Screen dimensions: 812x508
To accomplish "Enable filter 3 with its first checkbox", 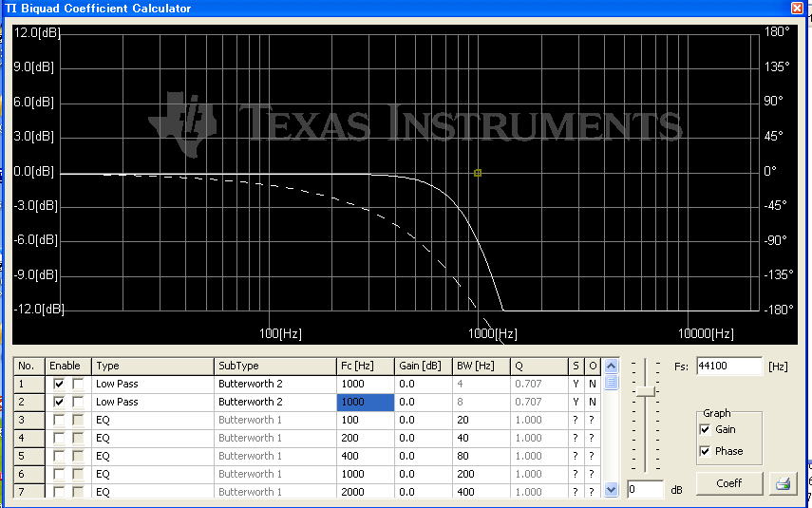I will [x=59, y=420].
